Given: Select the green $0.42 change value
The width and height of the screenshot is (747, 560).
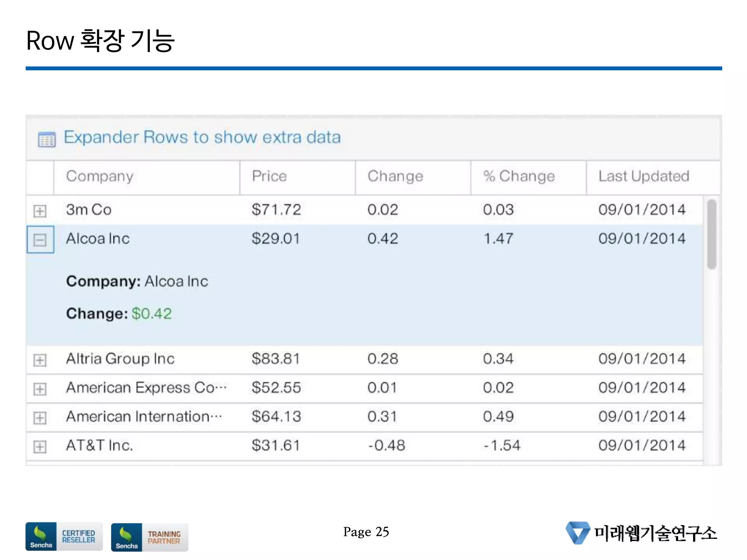Looking at the screenshot, I should pyautogui.click(x=151, y=314).
